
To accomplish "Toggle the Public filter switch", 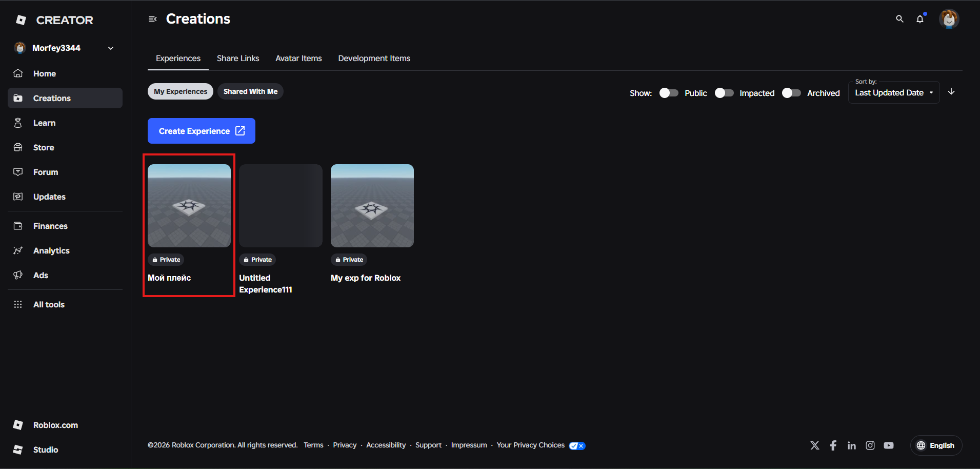I will click(x=669, y=93).
